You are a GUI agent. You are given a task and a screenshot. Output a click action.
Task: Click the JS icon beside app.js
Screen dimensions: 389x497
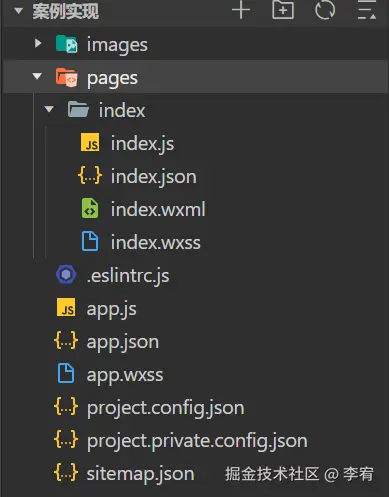pos(66,307)
